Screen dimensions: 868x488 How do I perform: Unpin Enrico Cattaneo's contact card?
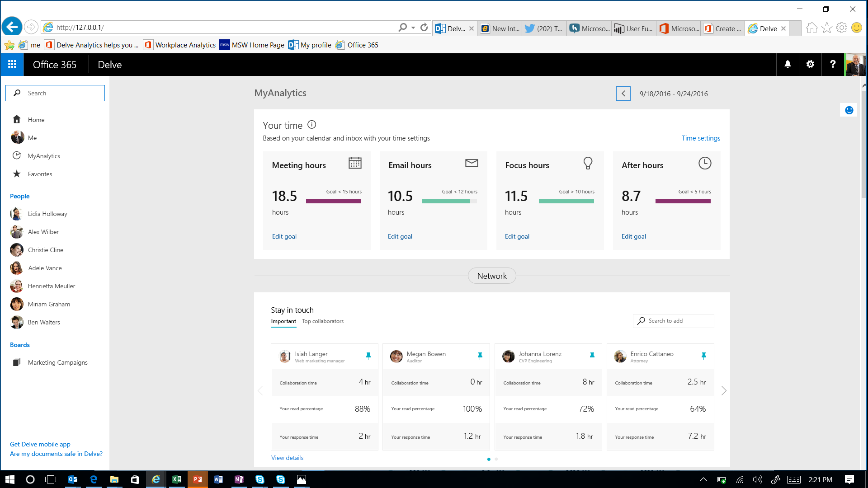click(x=703, y=356)
